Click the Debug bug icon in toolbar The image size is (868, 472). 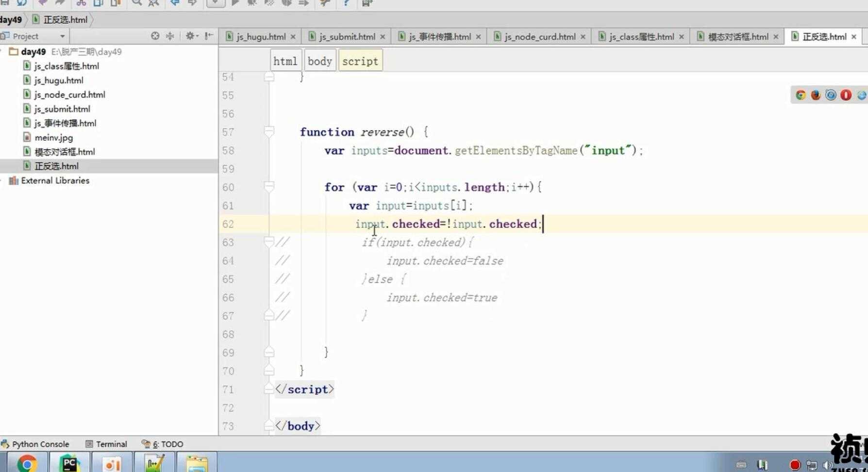point(252,3)
